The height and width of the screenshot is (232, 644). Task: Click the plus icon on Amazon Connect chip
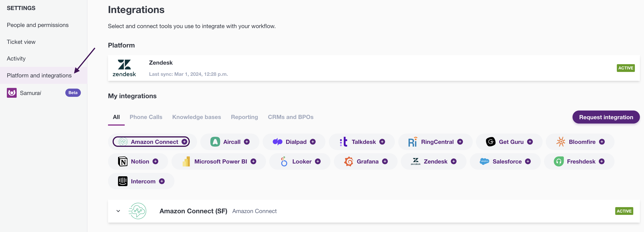185,142
